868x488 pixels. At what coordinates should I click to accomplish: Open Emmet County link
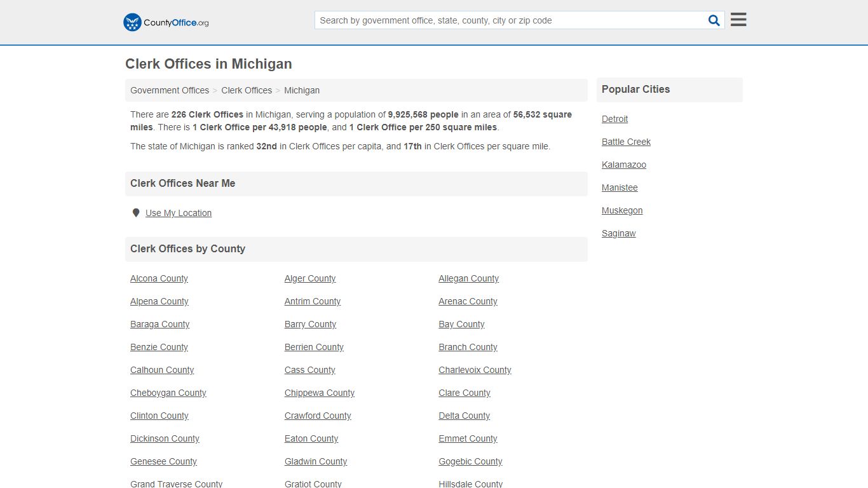468,438
